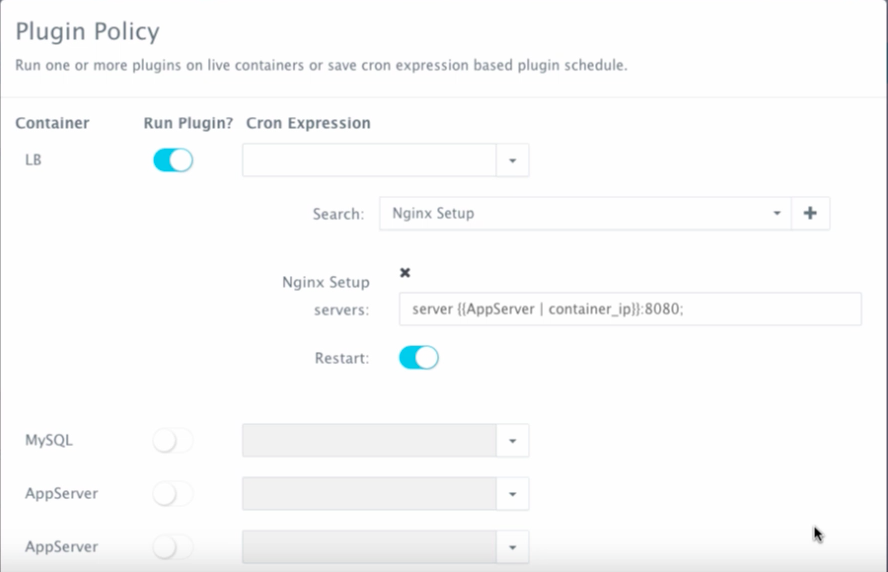This screenshot has height=572, width=888.
Task: Enable Run Plugin for the last AppServer
Action: coord(172,547)
